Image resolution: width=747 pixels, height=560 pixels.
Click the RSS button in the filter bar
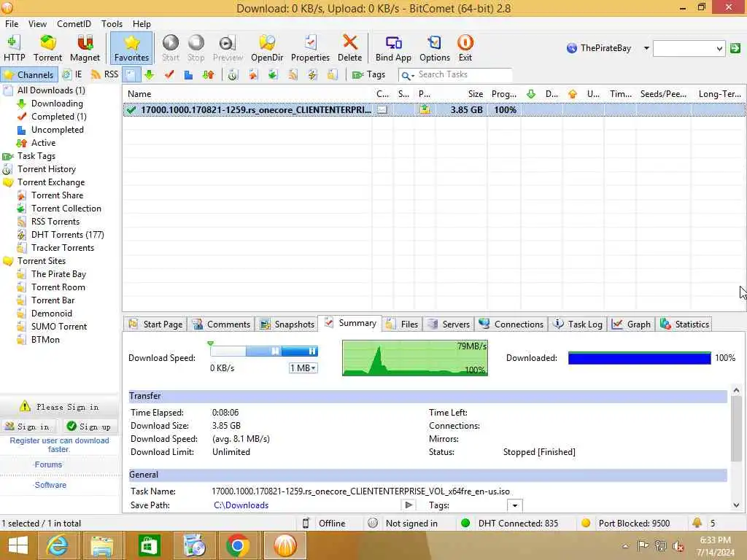105,75
